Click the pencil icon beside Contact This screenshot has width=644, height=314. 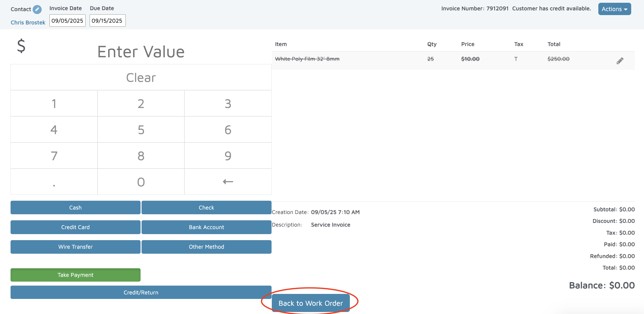37,9
